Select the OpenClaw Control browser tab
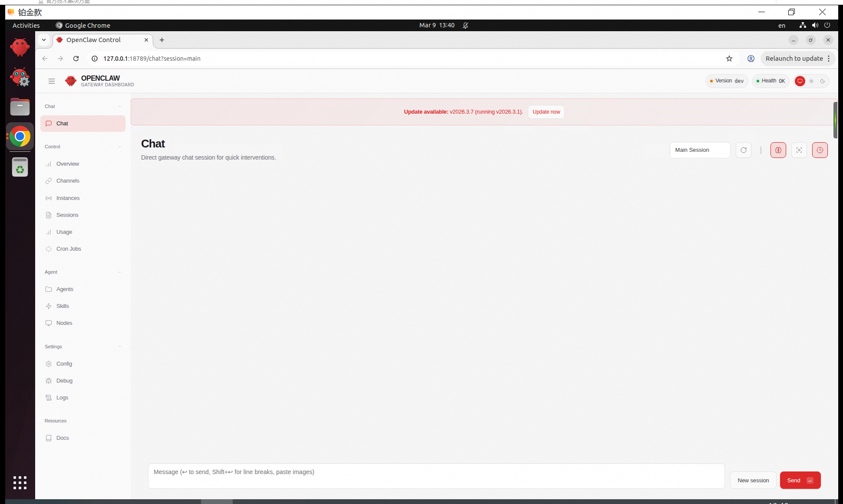 click(x=96, y=40)
